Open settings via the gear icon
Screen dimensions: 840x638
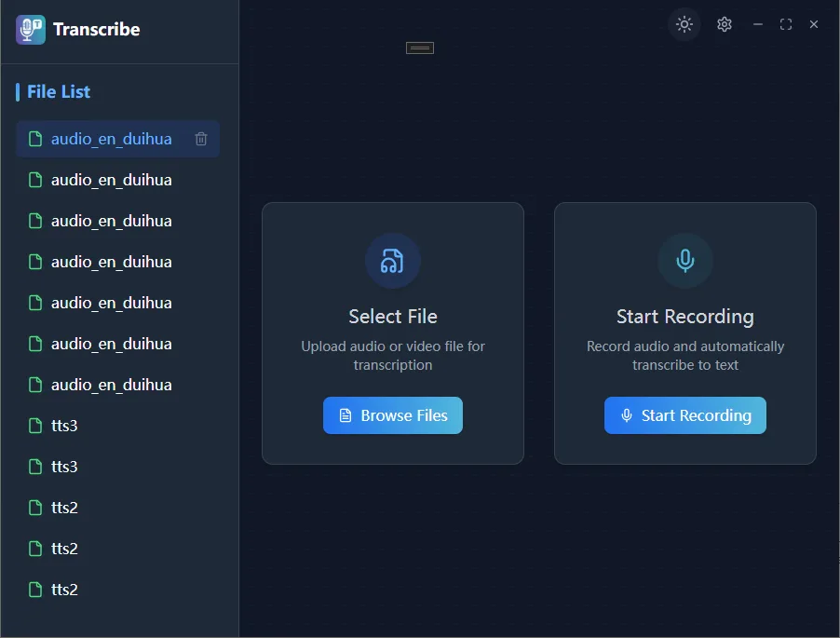tap(725, 24)
